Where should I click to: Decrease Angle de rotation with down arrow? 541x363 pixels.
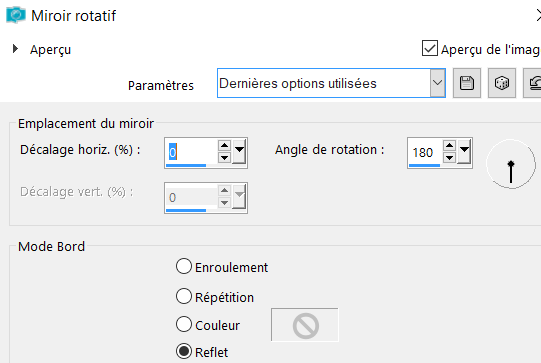coord(449,158)
